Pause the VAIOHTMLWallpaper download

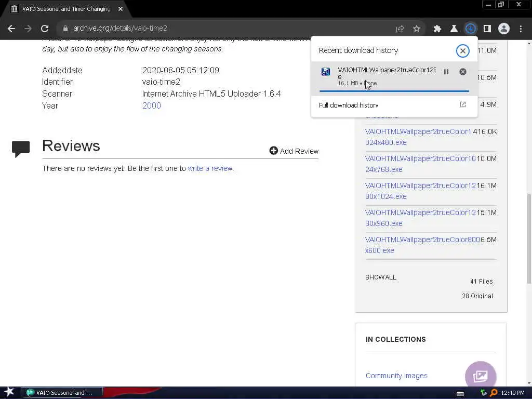pos(446,72)
